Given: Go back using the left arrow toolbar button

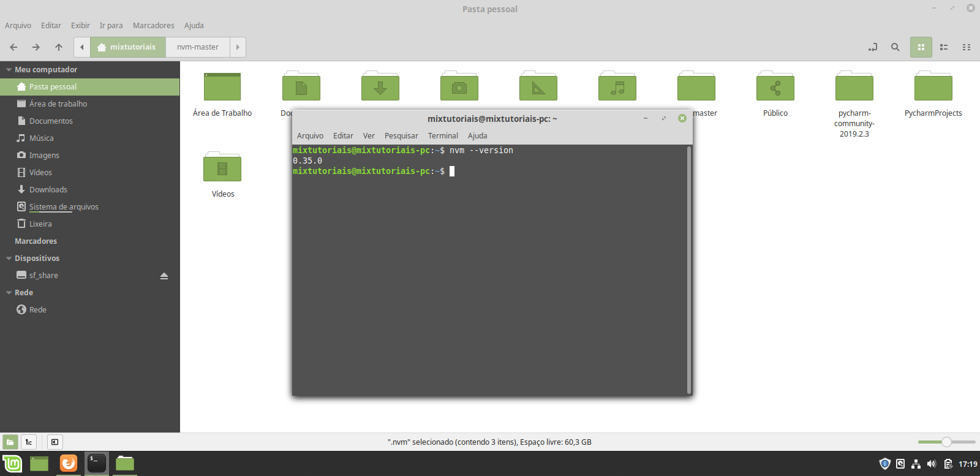Looking at the screenshot, I should pyautogui.click(x=13, y=47).
